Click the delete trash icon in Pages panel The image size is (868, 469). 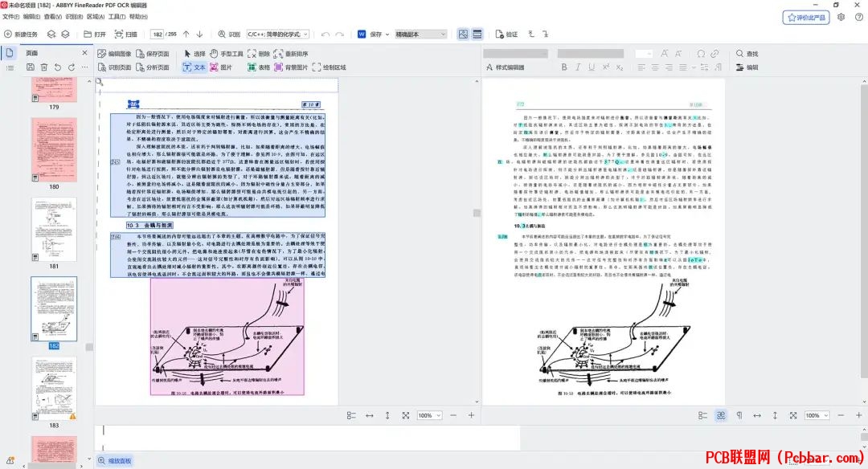click(x=43, y=67)
